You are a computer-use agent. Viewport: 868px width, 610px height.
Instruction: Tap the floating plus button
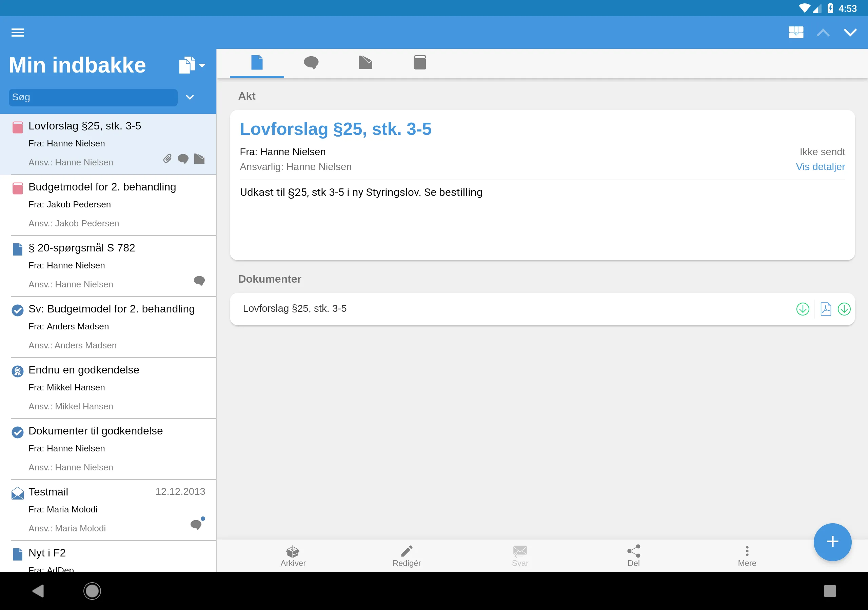[x=832, y=542]
